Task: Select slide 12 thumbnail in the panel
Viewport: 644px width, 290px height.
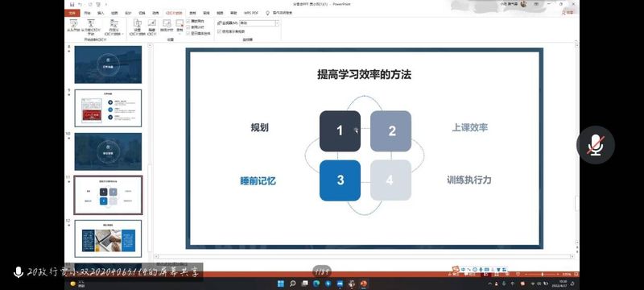Action: [108, 238]
